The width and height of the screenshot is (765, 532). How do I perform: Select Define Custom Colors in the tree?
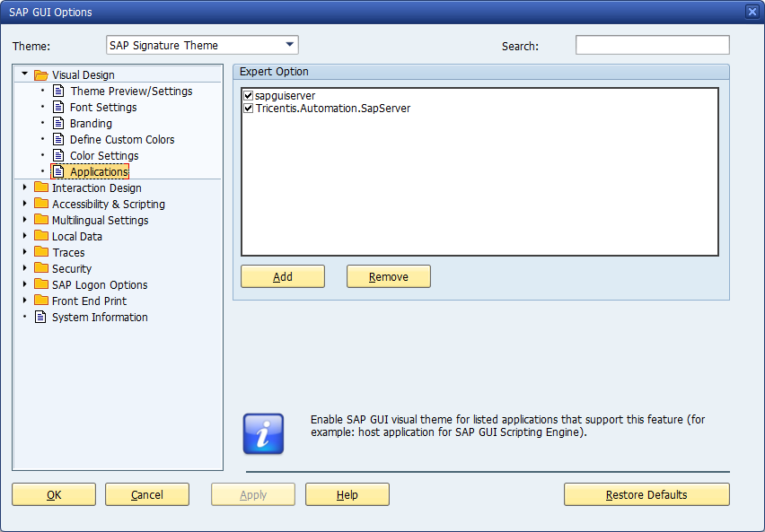click(122, 139)
